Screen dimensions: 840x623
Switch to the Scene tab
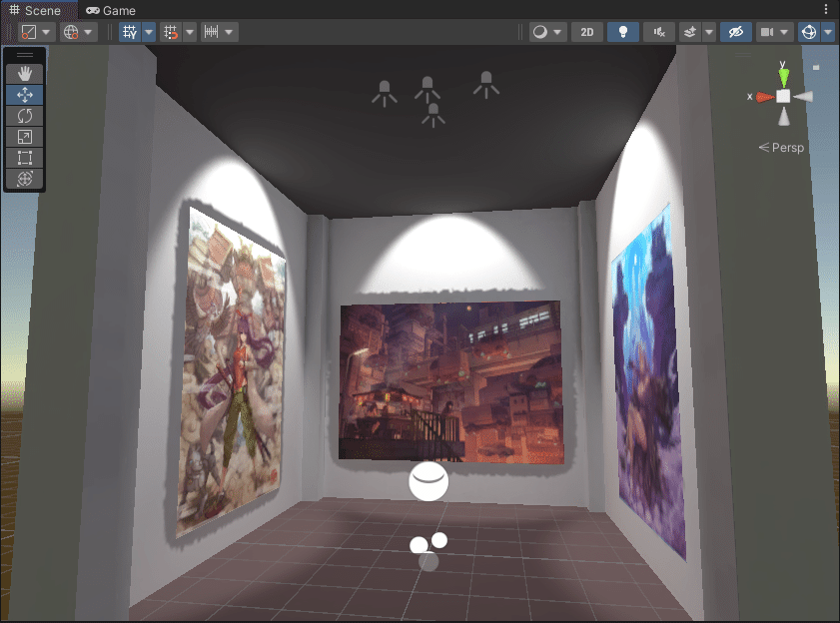(35, 10)
